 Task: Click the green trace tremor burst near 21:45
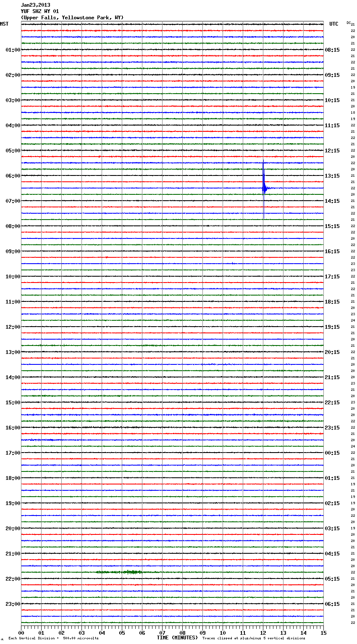pos(120,572)
